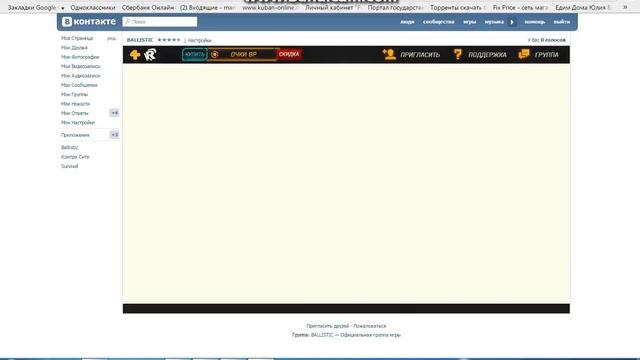This screenshot has width=640, height=360.
Task: Click the white R logo in game bar
Action: (x=150, y=55)
